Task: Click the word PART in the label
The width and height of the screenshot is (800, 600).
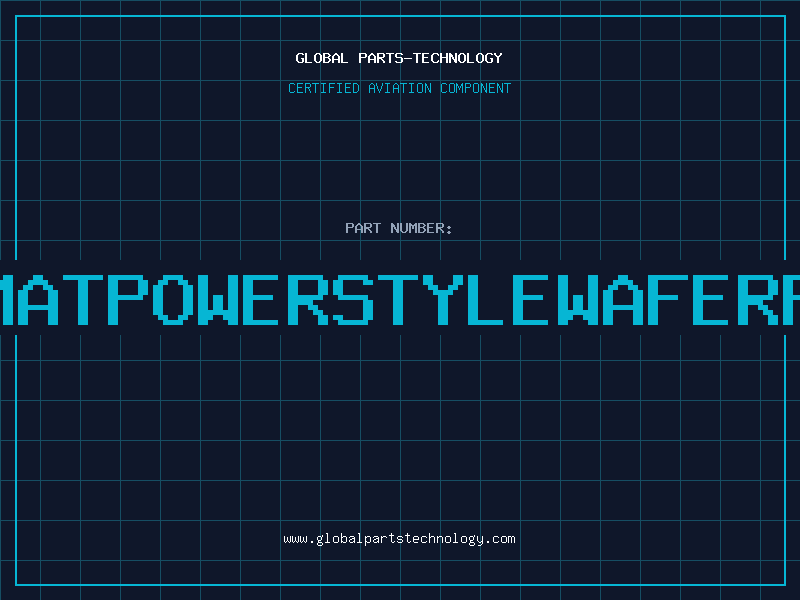Action: coord(362,228)
